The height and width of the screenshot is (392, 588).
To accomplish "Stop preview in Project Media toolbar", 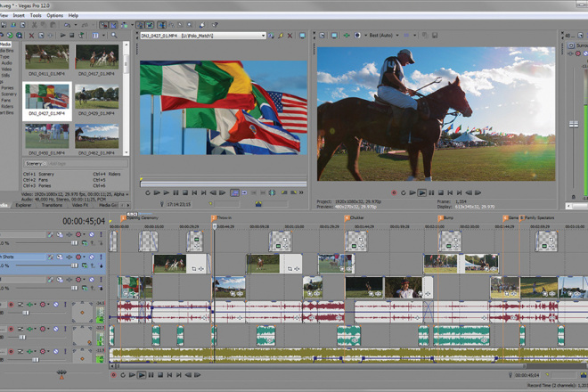I will (x=71, y=36).
